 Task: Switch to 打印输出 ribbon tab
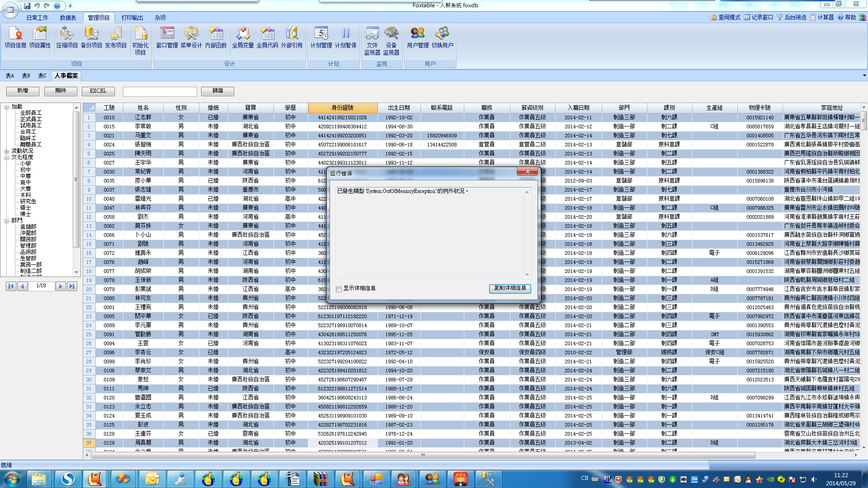click(132, 18)
